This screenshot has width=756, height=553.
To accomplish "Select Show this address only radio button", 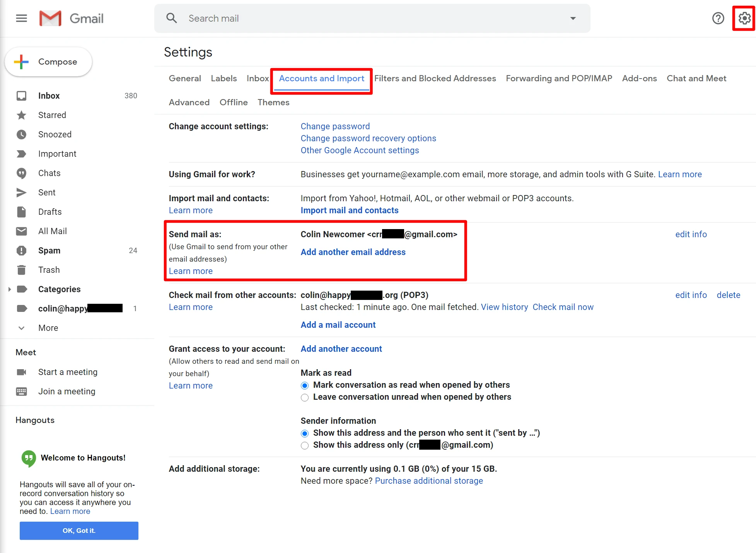I will [x=305, y=445].
